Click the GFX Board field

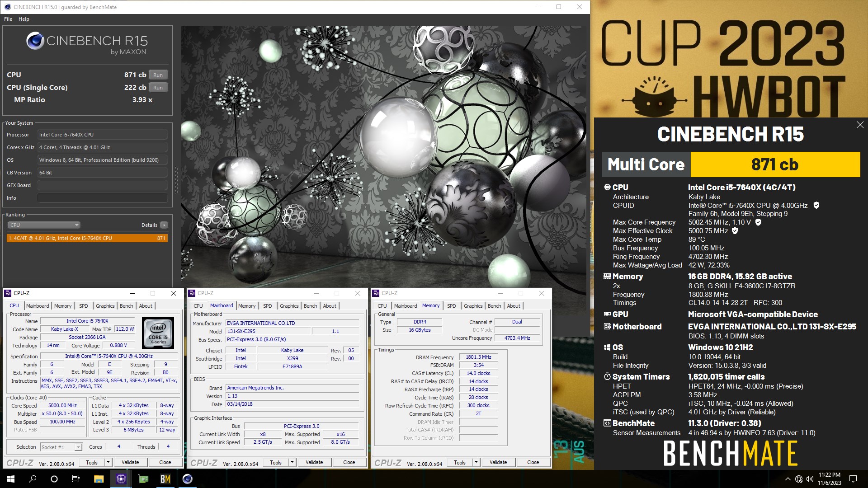click(103, 185)
